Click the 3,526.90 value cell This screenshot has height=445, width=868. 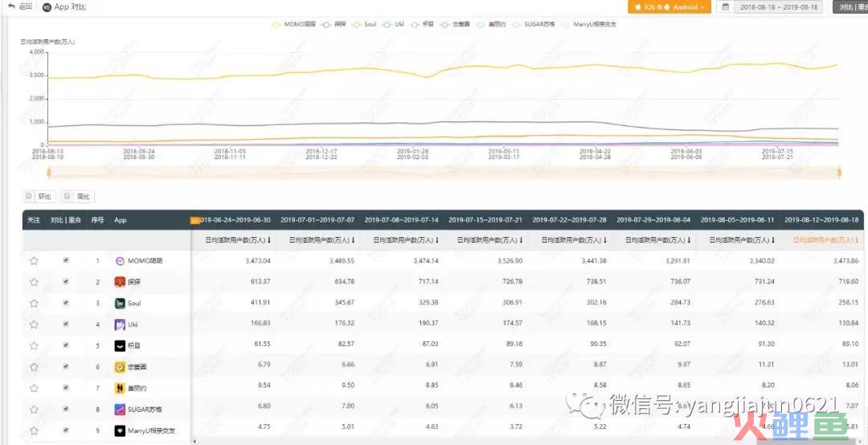pyautogui.click(x=510, y=260)
